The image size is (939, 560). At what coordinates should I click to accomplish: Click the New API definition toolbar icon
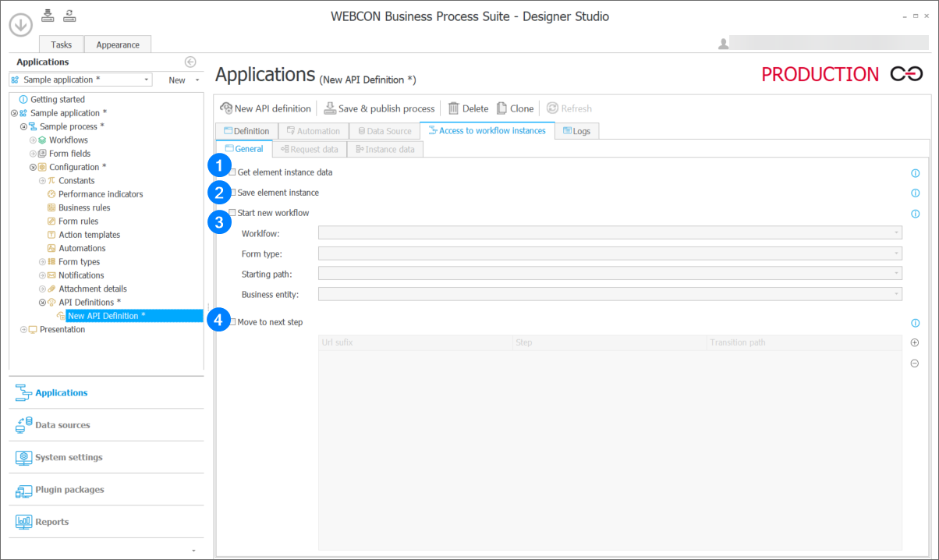pyautogui.click(x=226, y=108)
